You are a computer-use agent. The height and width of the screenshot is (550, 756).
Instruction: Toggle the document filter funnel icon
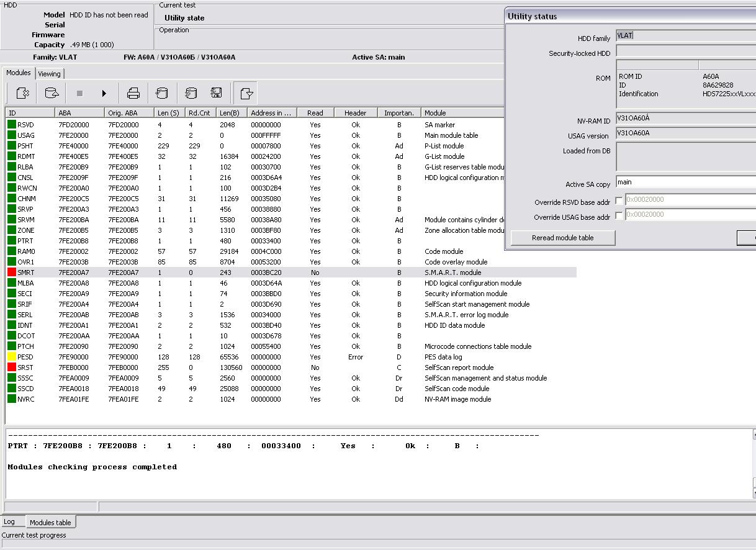click(246, 93)
